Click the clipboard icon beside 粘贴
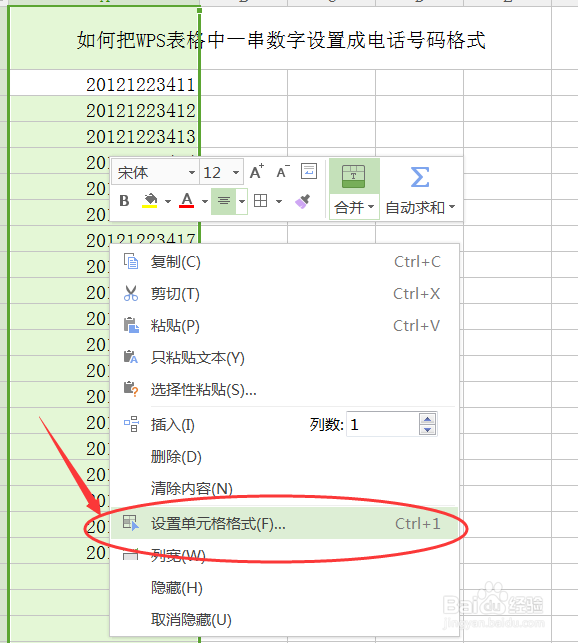Viewport: 578px width, 643px height. tap(131, 325)
